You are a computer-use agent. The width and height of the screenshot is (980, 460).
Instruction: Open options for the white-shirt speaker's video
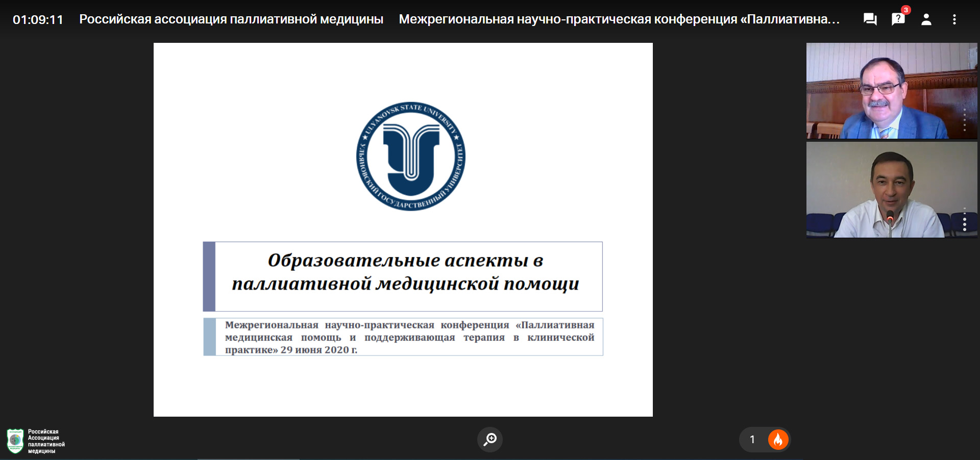click(x=964, y=219)
